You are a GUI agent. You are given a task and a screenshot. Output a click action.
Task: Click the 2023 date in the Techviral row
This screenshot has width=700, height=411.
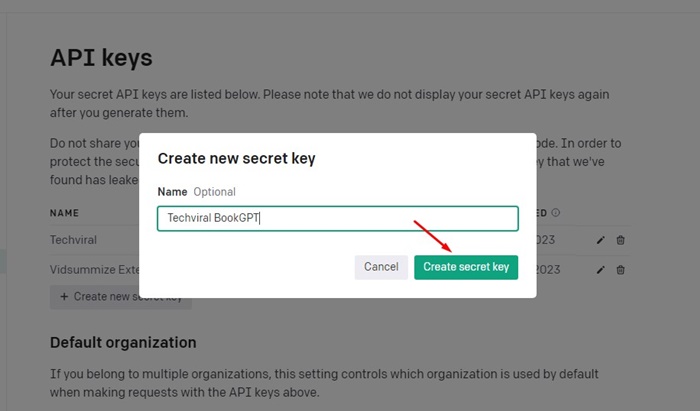[546, 240]
